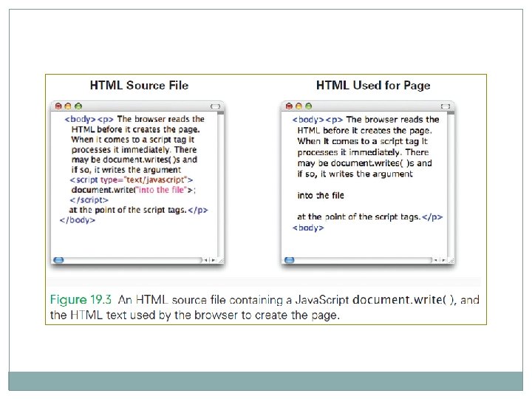Toggle toolbar pill in Used for Page window
Image resolution: width=532 pixels, height=399 pixels.
pyautogui.click(x=446, y=106)
